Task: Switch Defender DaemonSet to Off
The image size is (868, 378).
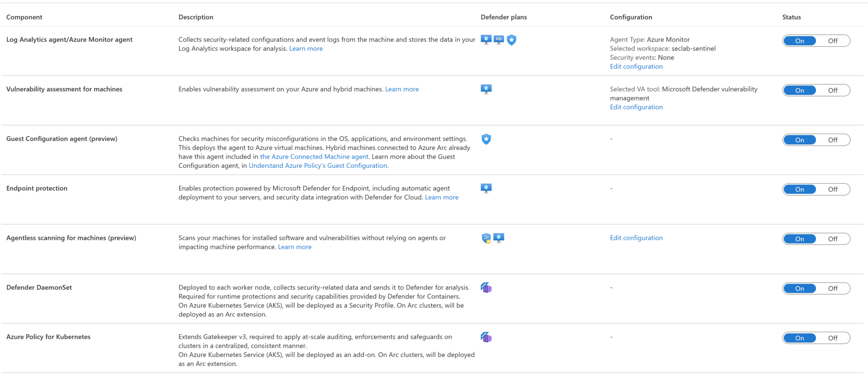Action: pyautogui.click(x=832, y=288)
